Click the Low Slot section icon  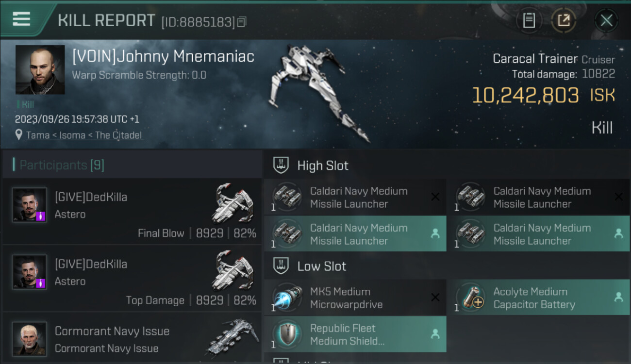[281, 266]
